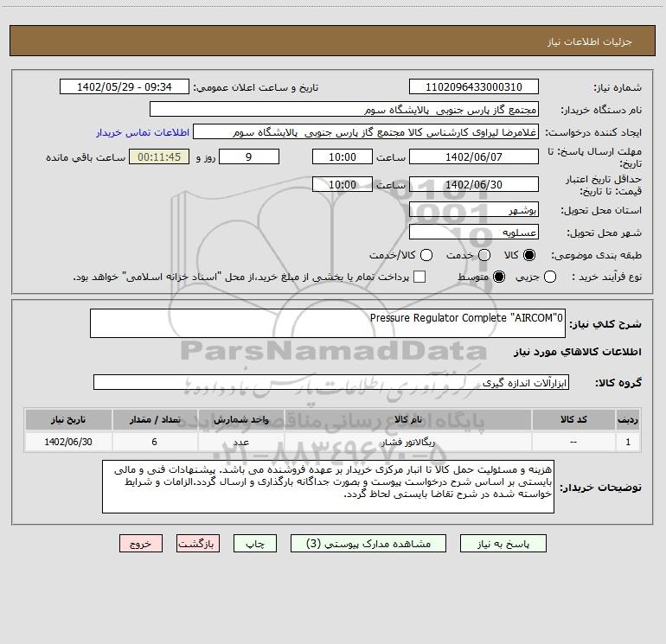This screenshot has width=666, height=644.
Task: Toggle the اسناد خزانه اسلامی payment checkbox
Action: click(x=419, y=277)
